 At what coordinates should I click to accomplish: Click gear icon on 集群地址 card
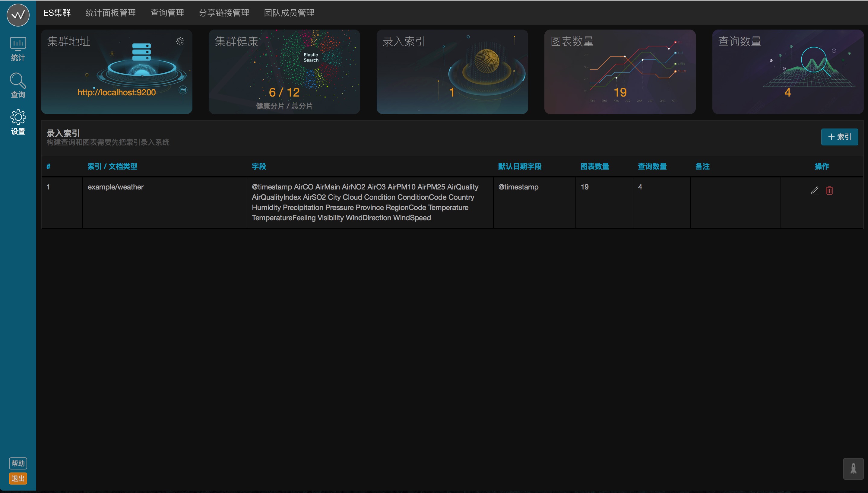(180, 41)
